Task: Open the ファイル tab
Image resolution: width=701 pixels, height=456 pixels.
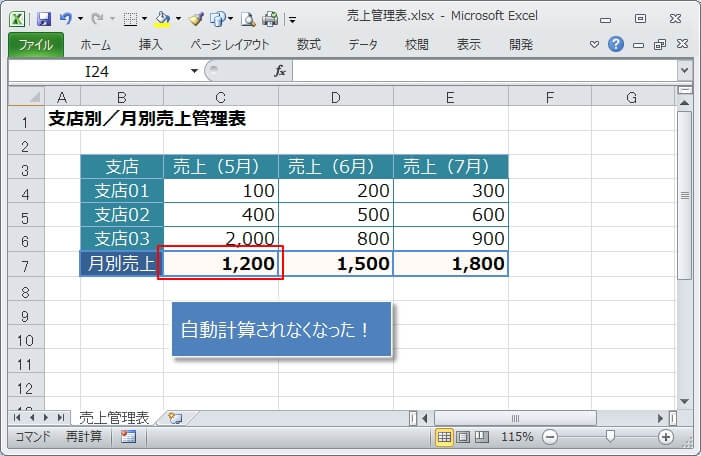Action: [36, 45]
